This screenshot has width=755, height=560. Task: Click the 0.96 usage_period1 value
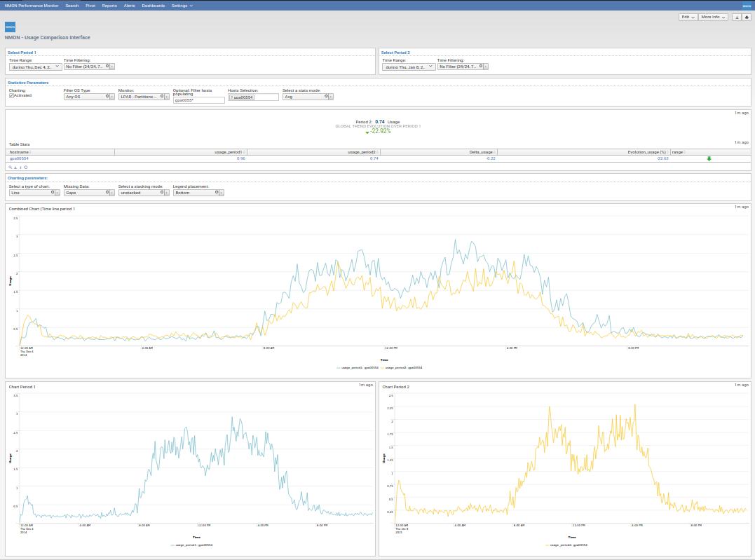tap(241, 158)
